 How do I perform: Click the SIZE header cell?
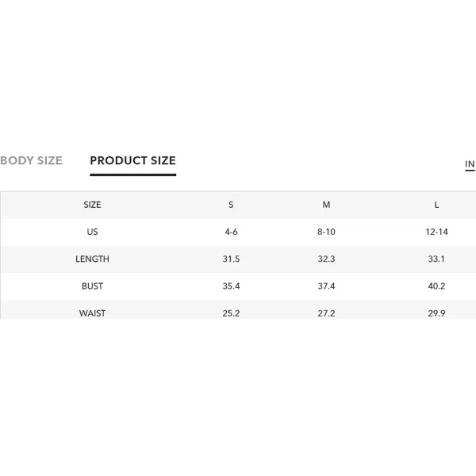[92, 205]
